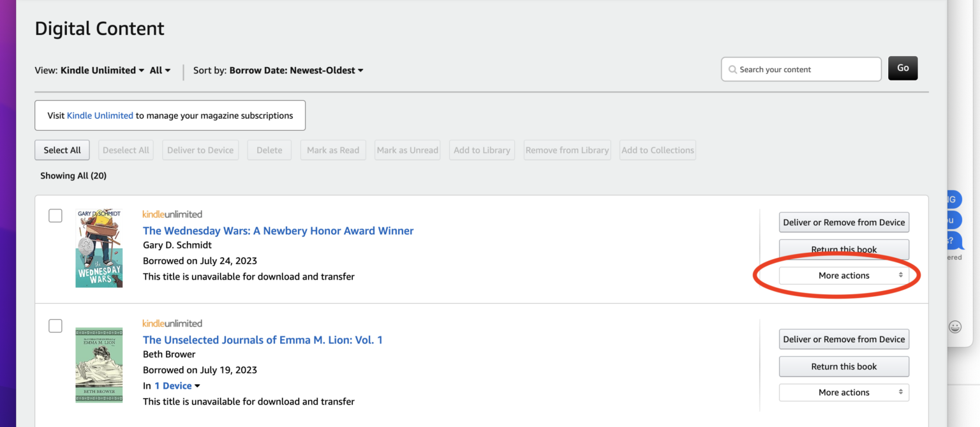The width and height of the screenshot is (980, 427).
Task: Open More actions for Emma M. Lion
Action: click(x=844, y=392)
